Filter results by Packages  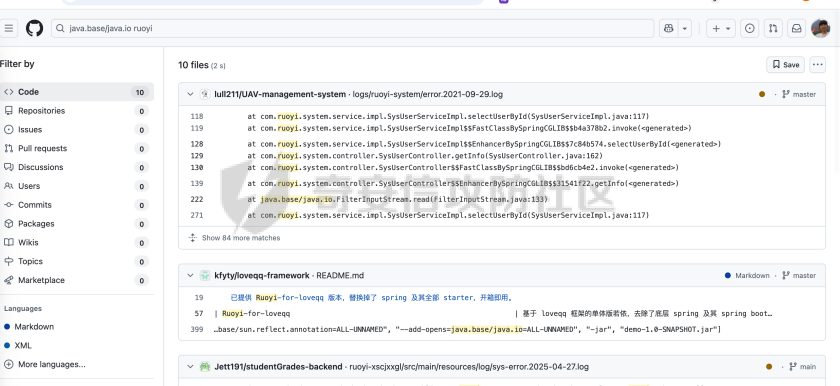click(77, 224)
